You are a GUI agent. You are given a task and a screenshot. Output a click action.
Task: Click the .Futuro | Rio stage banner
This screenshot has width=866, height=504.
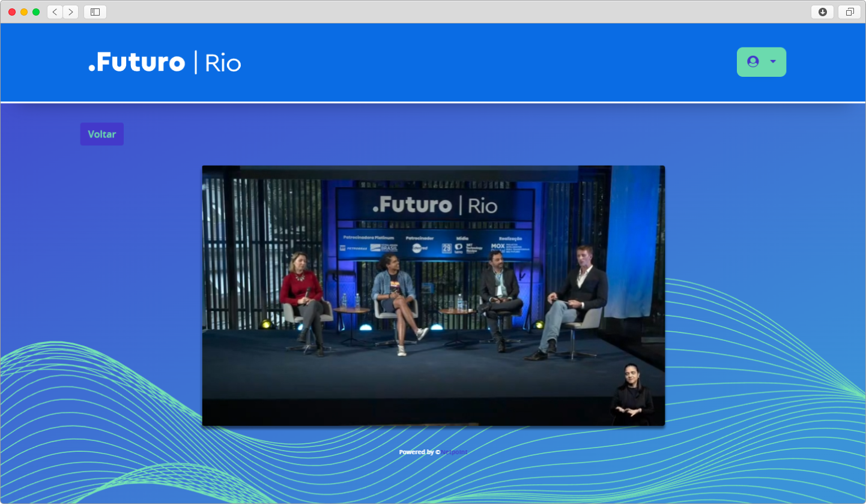(x=435, y=206)
